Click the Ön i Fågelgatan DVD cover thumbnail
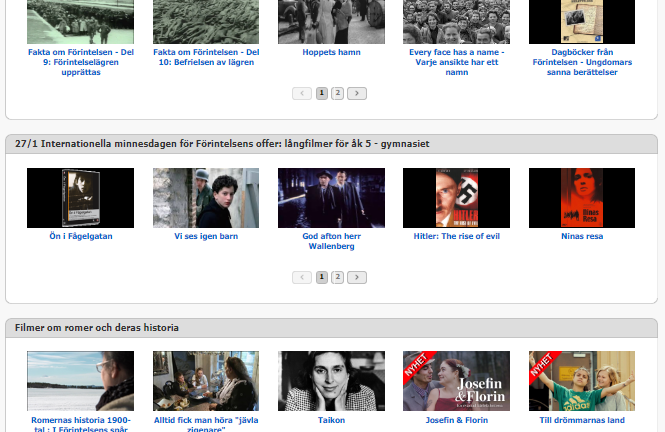The image size is (665, 432). 81,198
